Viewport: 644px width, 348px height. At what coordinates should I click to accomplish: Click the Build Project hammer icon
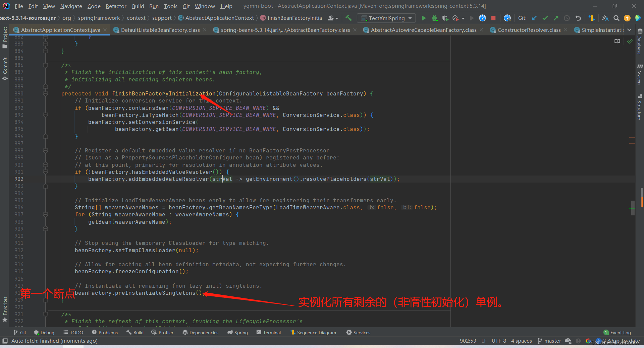(348, 18)
